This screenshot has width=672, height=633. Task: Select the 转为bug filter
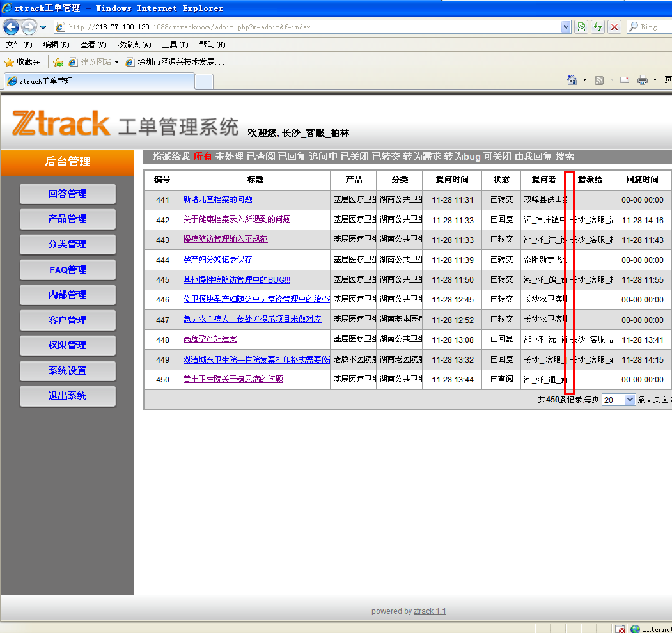click(462, 157)
